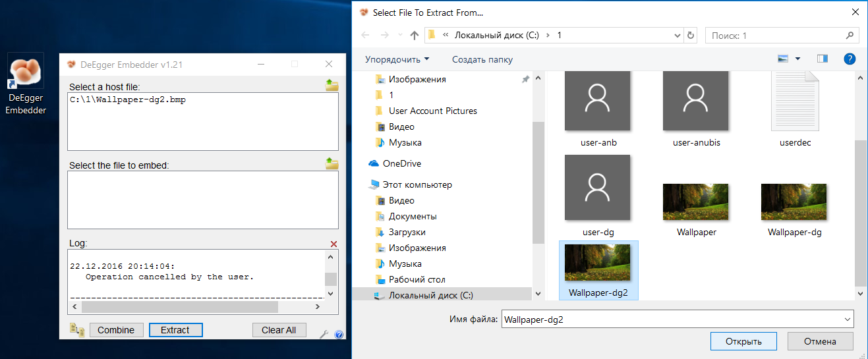Open DeEgger settings via wrench icon
The image size is (868, 359).
(324, 335)
